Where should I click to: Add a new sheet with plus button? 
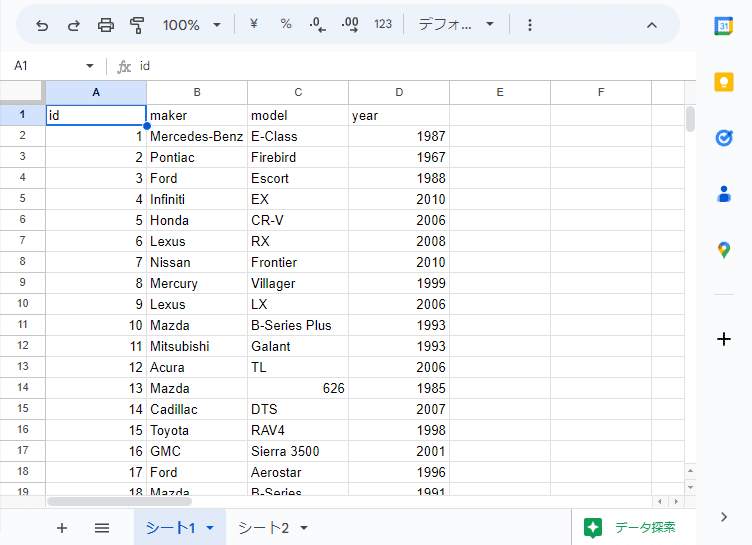62,528
